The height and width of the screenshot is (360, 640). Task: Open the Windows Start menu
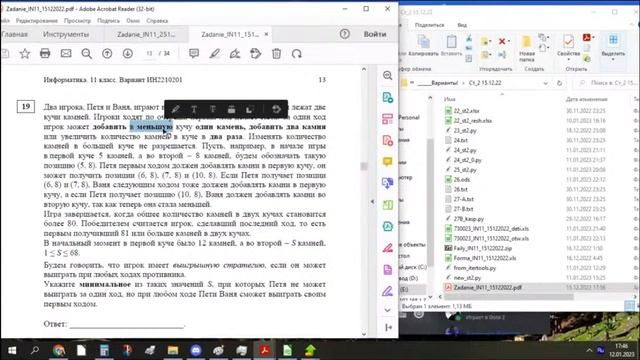[x=12, y=350]
